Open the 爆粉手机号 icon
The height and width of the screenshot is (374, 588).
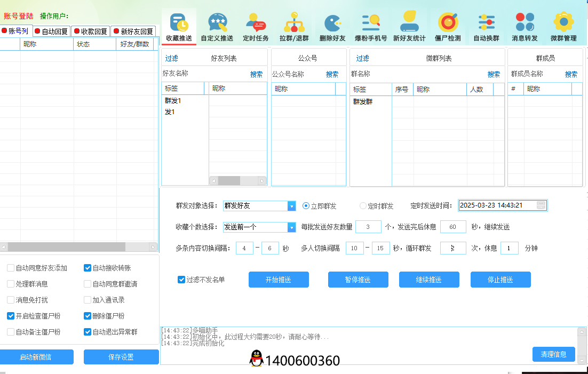370,27
